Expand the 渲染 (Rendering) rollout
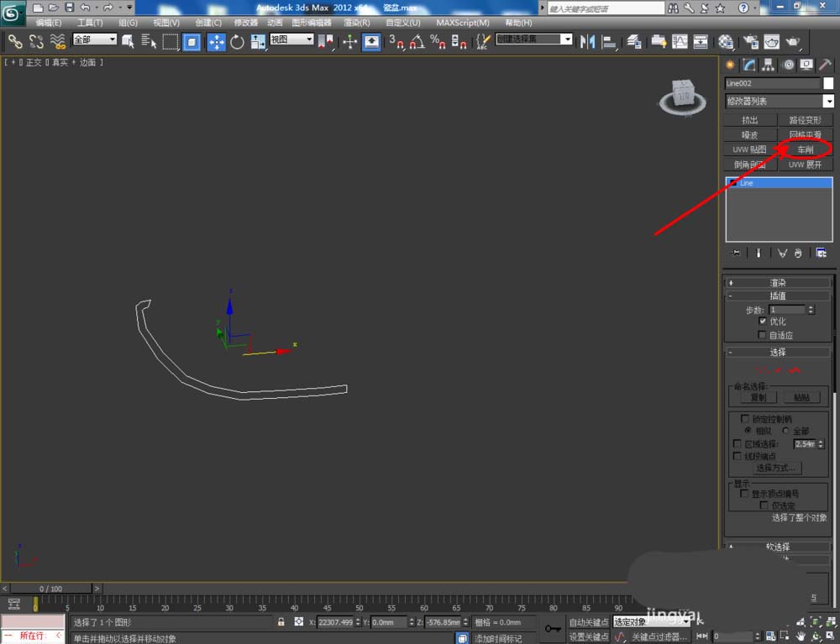The height and width of the screenshot is (644, 840). point(778,283)
